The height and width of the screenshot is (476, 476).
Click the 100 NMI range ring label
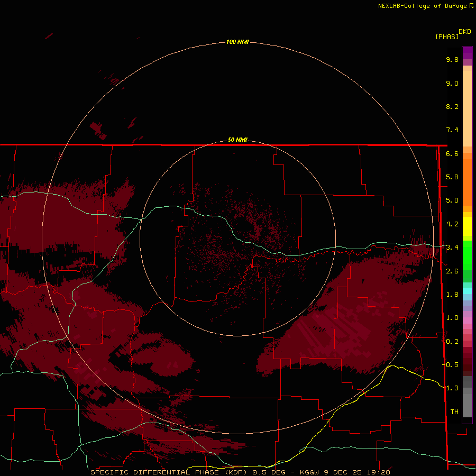[x=237, y=42]
